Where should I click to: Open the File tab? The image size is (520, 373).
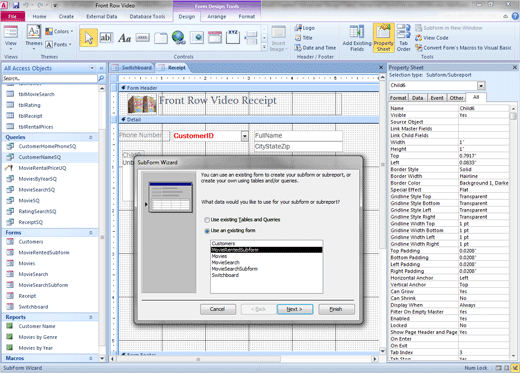12,16
